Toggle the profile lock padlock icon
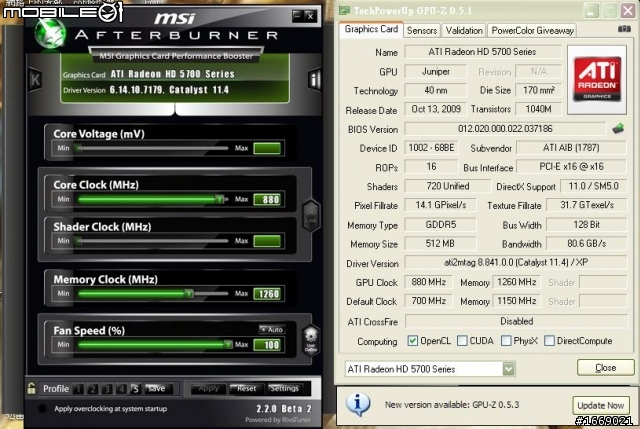Viewport: 640px width, 429px height. coord(31,388)
